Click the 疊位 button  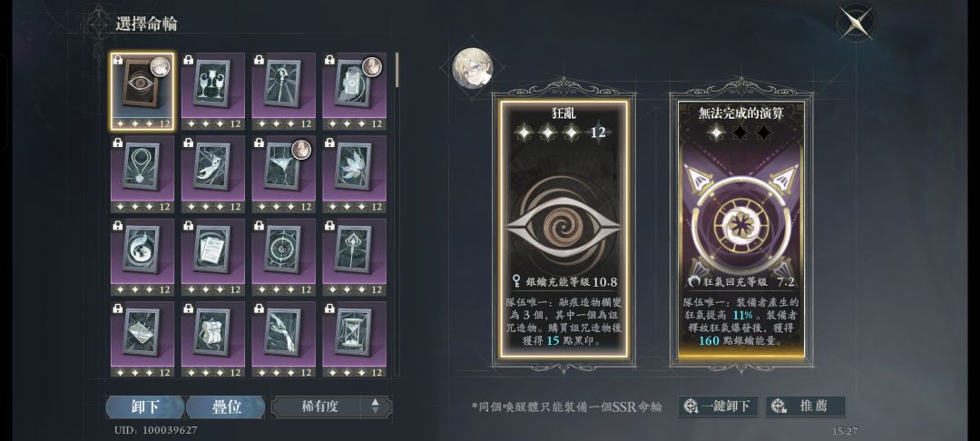click(226, 407)
